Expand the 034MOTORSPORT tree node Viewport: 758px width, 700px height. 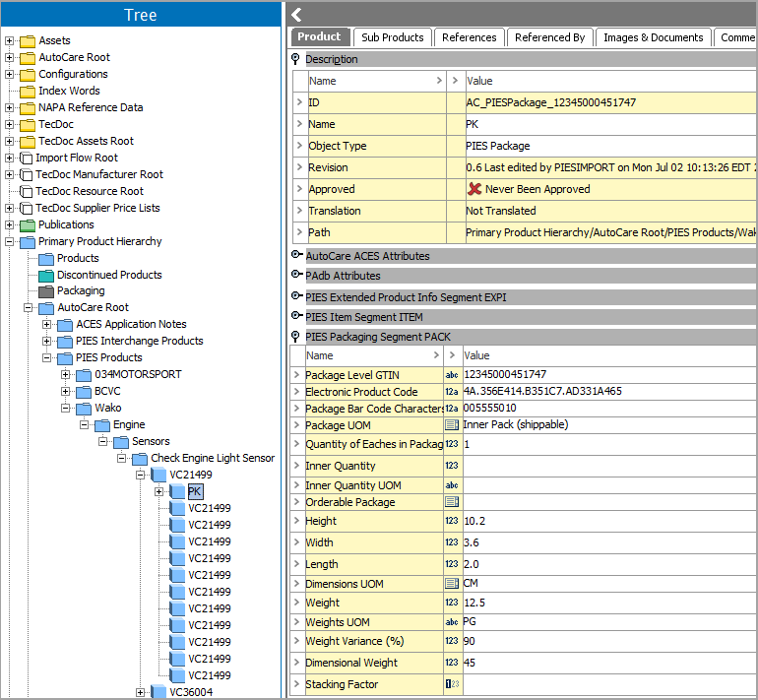tap(66, 375)
